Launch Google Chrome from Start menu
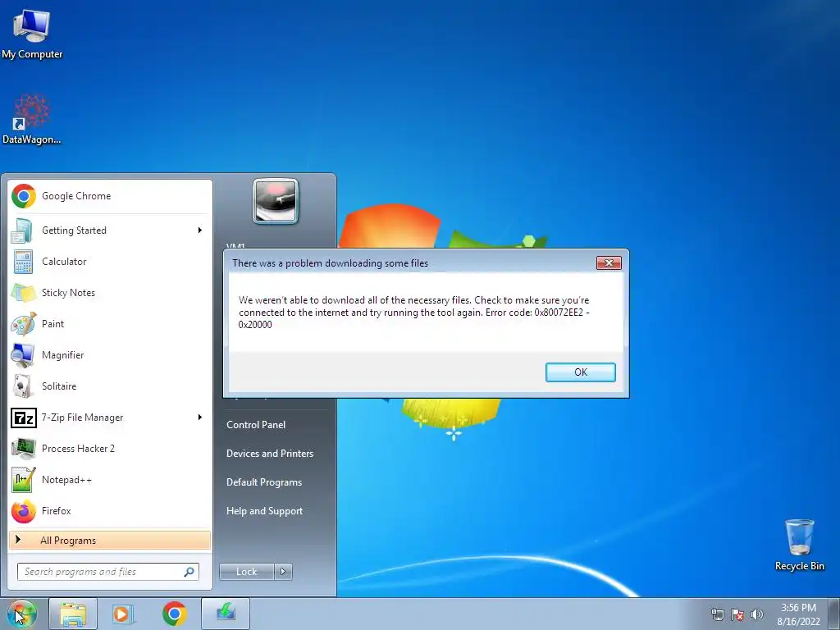The width and height of the screenshot is (840, 630). 110,196
